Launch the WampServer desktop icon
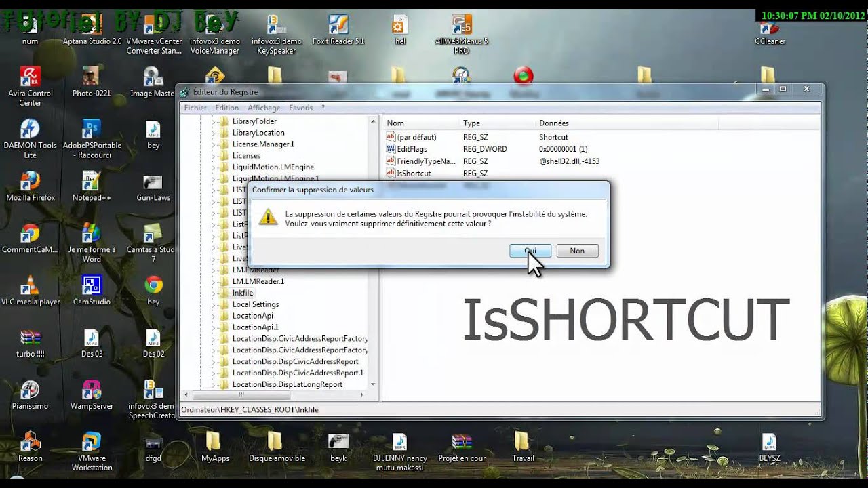Screen dimensions: 868x488 tap(92, 391)
